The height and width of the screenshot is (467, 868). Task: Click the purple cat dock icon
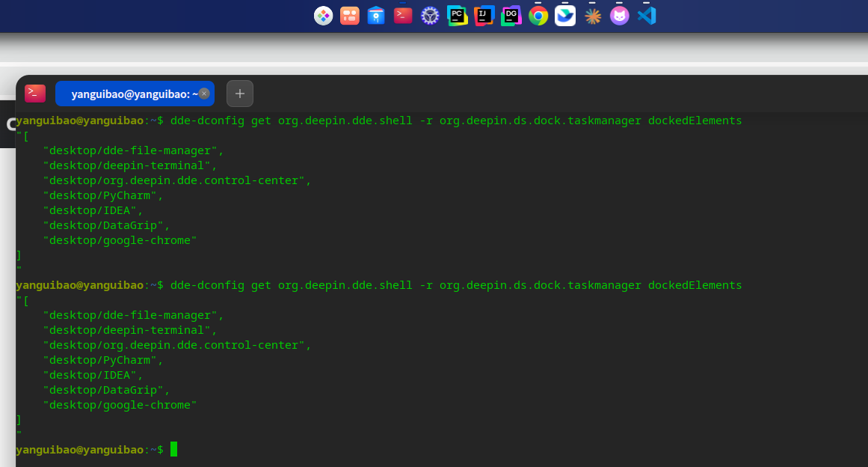pyautogui.click(x=620, y=16)
